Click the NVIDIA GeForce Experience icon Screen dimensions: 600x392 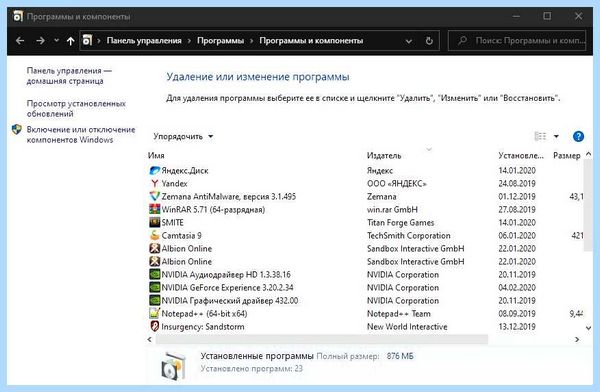pos(155,288)
